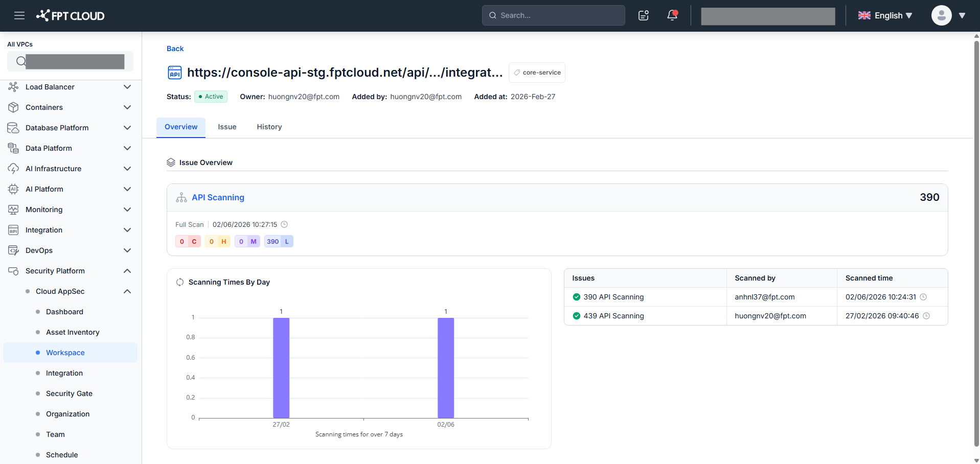Select Workspace in the sidebar
Image resolution: width=980 pixels, height=464 pixels.
(x=70, y=353)
